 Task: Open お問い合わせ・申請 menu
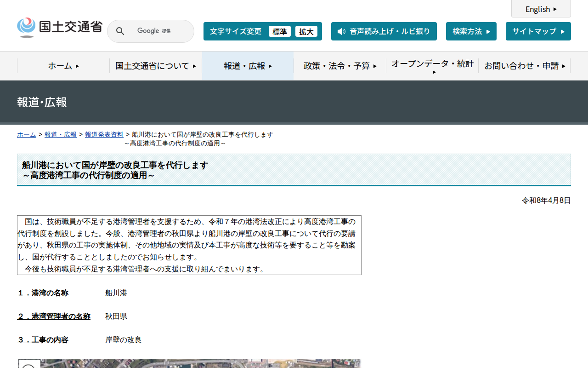[x=525, y=66]
